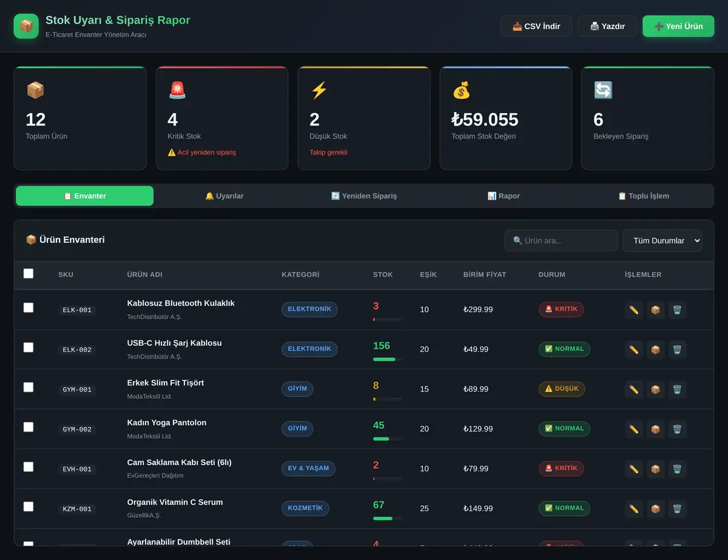Delete the Erkek Slim Fit Tişört product
Viewport: 728px width, 560px height.
coord(678,389)
